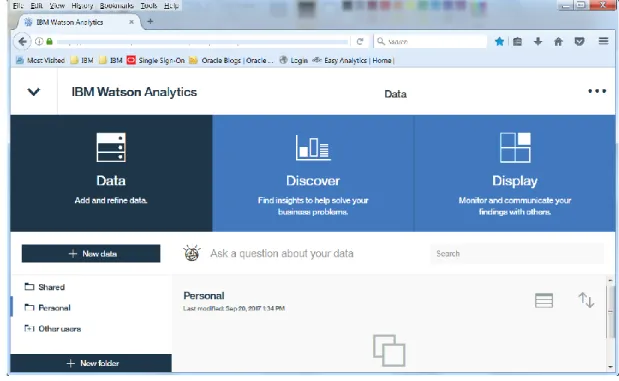Image resolution: width=619 pixels, height=381 pixels.
Task: Click the data Search field
Action: (517, 253)
